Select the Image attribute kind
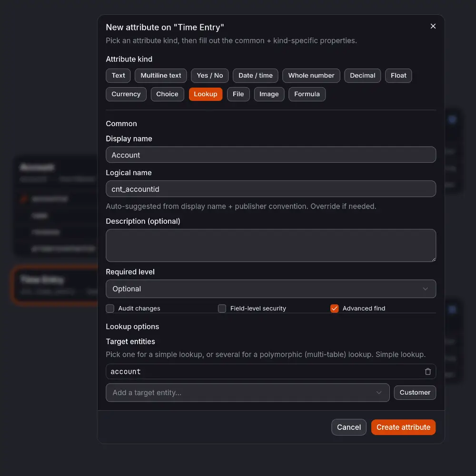 [x=269, y=94]
